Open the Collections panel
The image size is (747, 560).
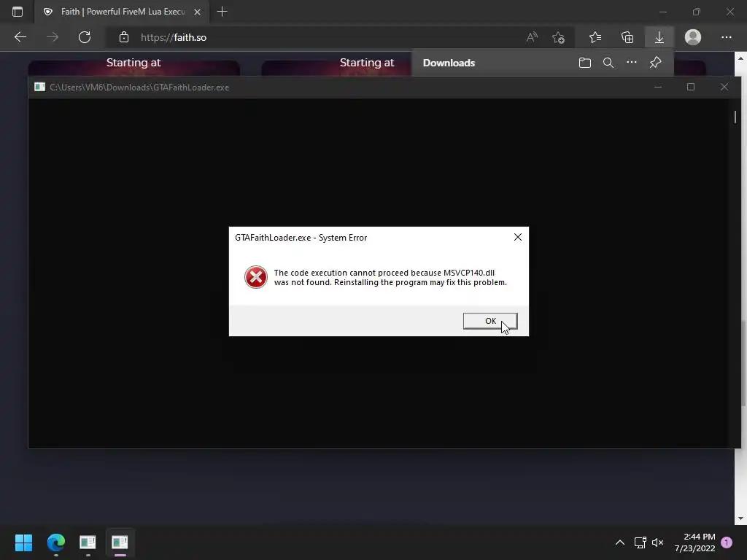tap(627, 37)
